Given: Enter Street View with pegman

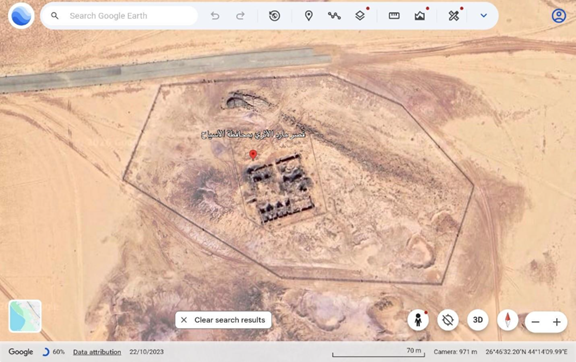Looking at the screenshot, I should (418, 320).
